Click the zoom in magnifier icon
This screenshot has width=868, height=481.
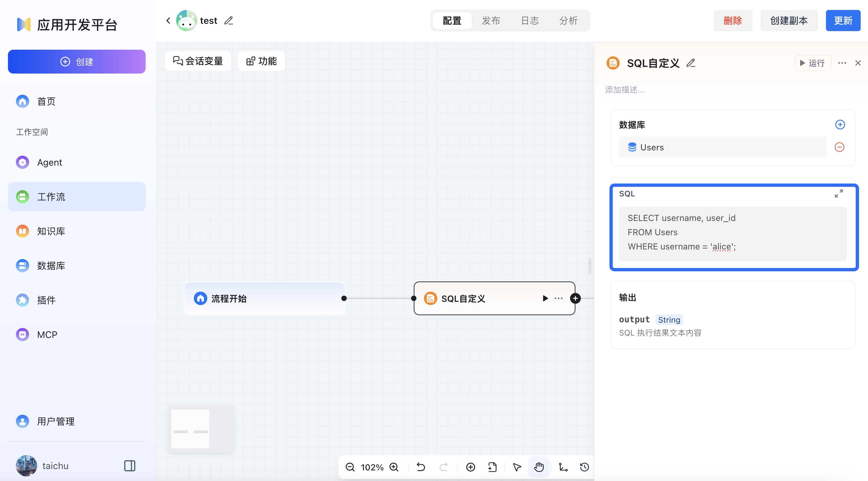pos(394,467)
